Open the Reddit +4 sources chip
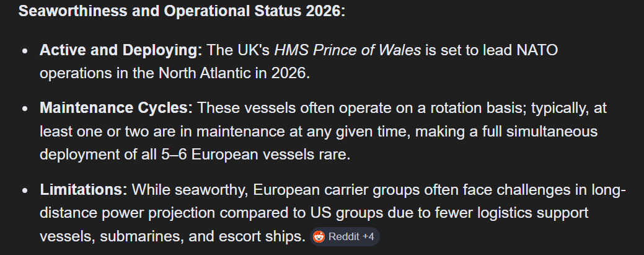This screenshot has height=255, width=644. (x=345, y=237)
